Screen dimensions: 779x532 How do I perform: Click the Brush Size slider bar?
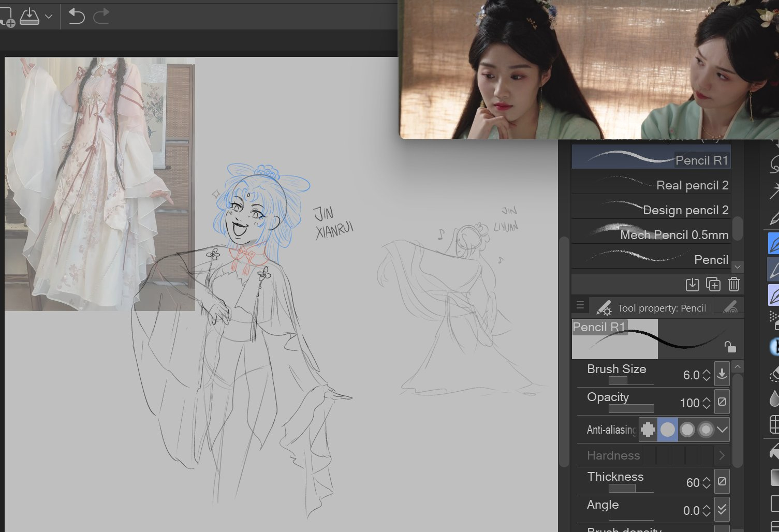(630, 381)
